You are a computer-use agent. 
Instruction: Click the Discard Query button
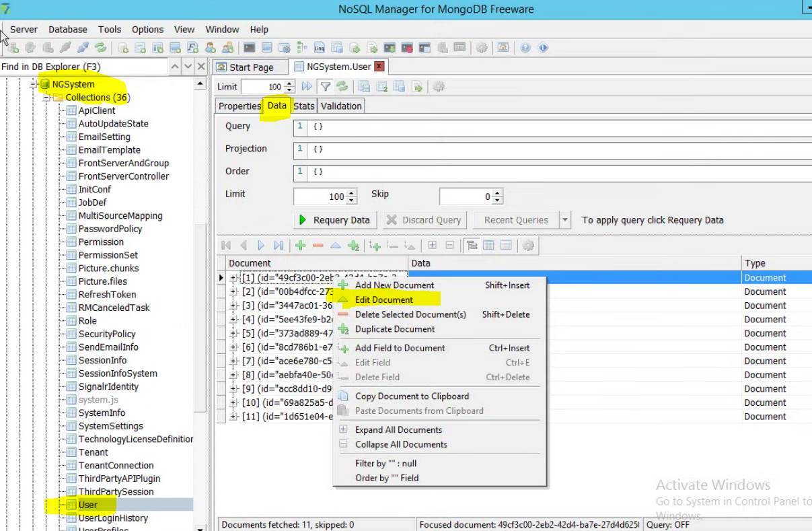[425, 220]
